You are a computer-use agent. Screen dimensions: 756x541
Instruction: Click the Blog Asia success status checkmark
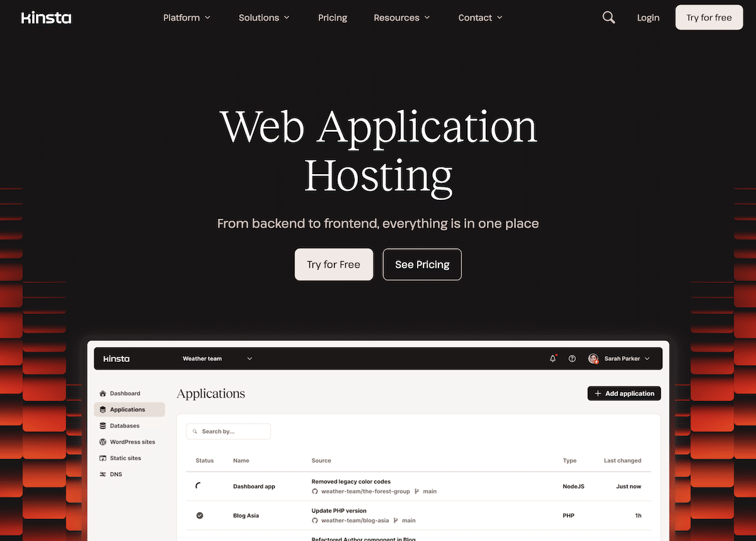[x=200, y=515]
